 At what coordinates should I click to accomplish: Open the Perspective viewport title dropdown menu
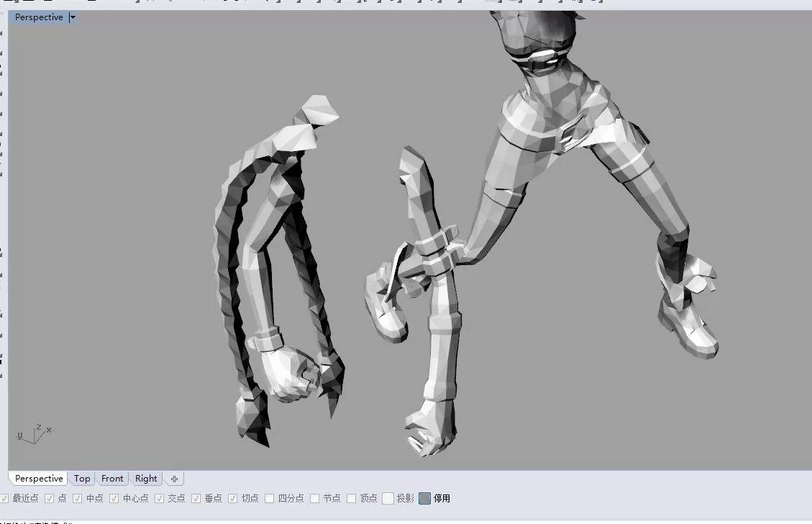pos(72,17)
